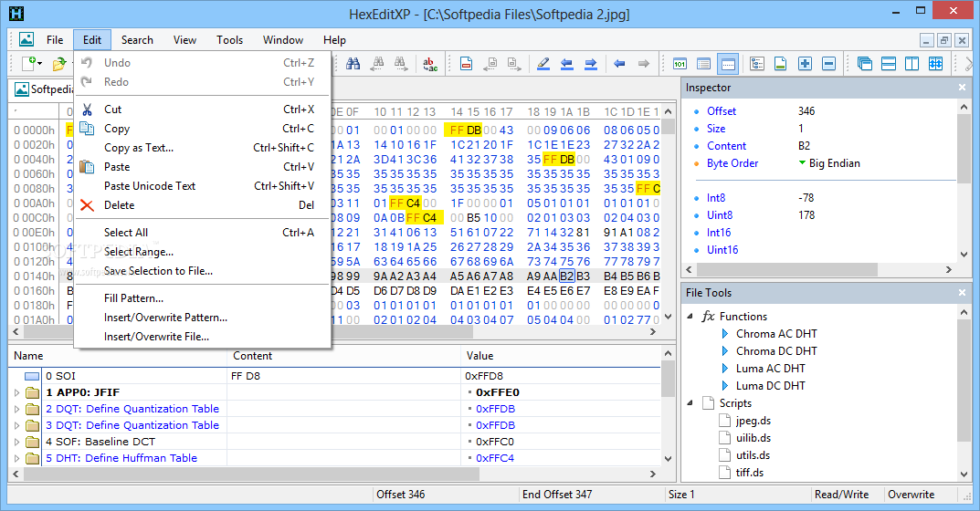This screenshot has width=980, height=511.
Task: Open the Big Endian byte order dropdown
Action: 803,163
